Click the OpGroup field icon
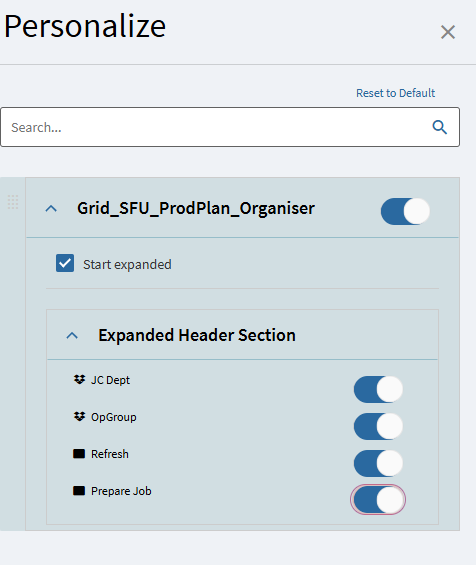476x565 pixels. (79, 417)
